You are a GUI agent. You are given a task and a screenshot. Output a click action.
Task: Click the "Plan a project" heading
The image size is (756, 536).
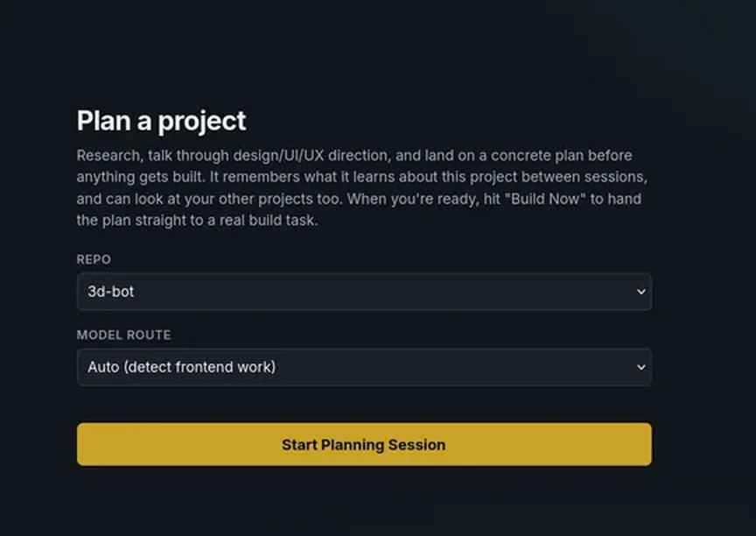click(x=162, y=121)
